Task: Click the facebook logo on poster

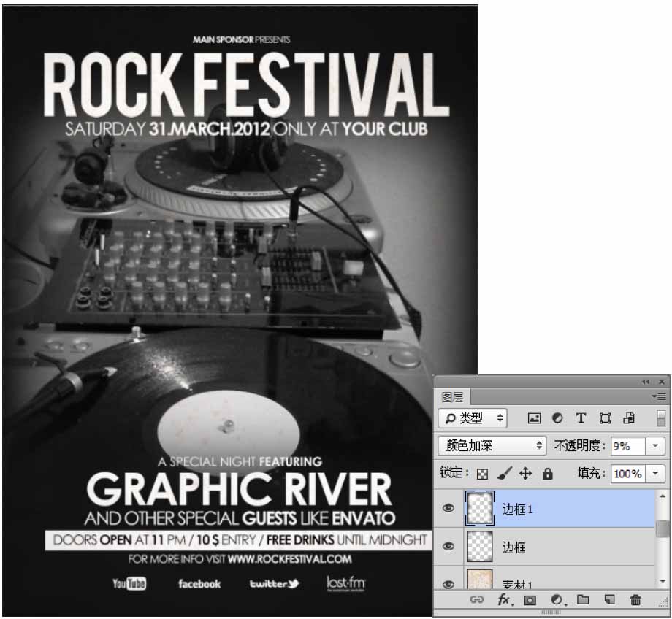Action: [199, 584]
